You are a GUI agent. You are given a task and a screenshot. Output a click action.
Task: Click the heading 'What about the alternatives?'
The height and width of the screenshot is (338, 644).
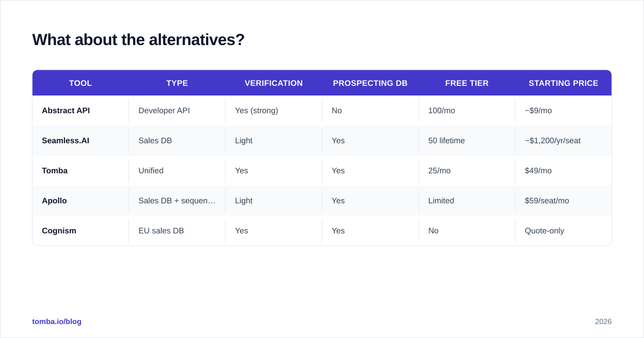click(x=138, y=40)
